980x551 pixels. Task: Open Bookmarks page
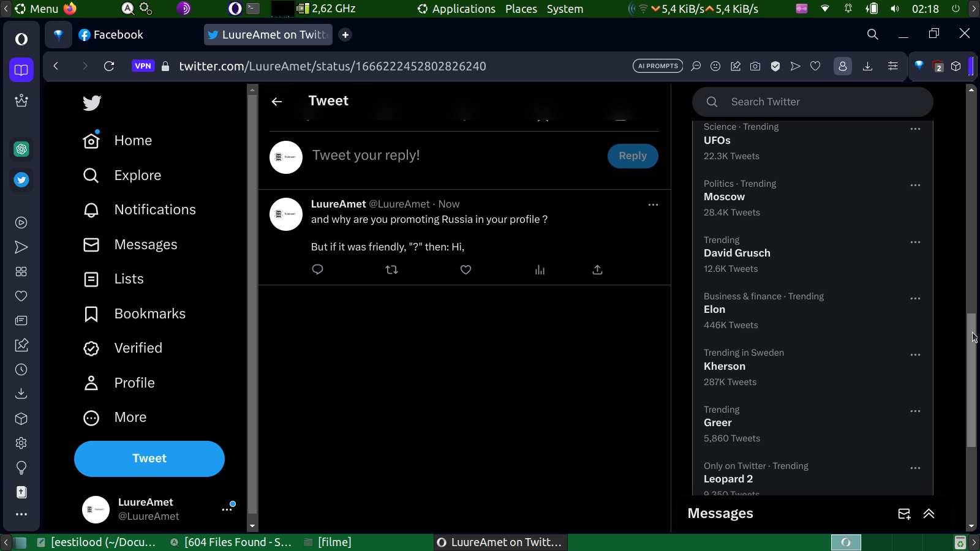(x=134, y=314)
